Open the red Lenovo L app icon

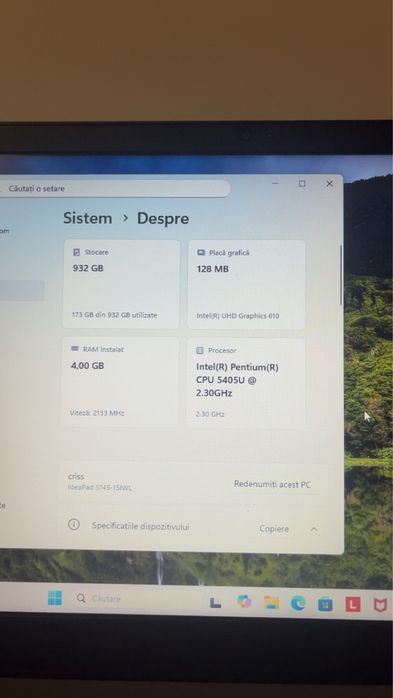point(353,605)
